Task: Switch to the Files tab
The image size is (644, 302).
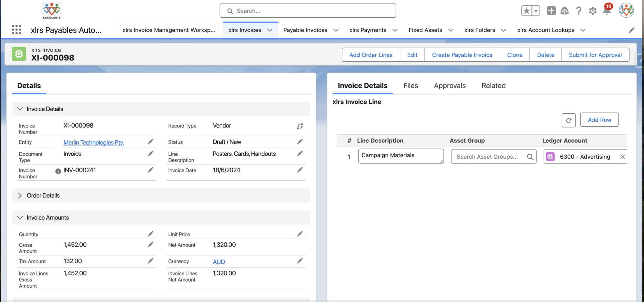Action: tap(410, 85)
